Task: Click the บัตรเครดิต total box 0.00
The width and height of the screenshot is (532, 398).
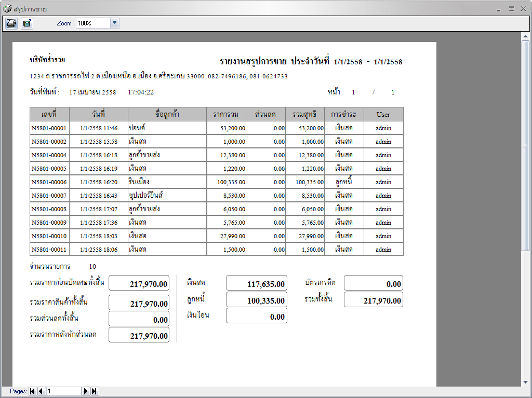Action: click(x=374, y=283)
